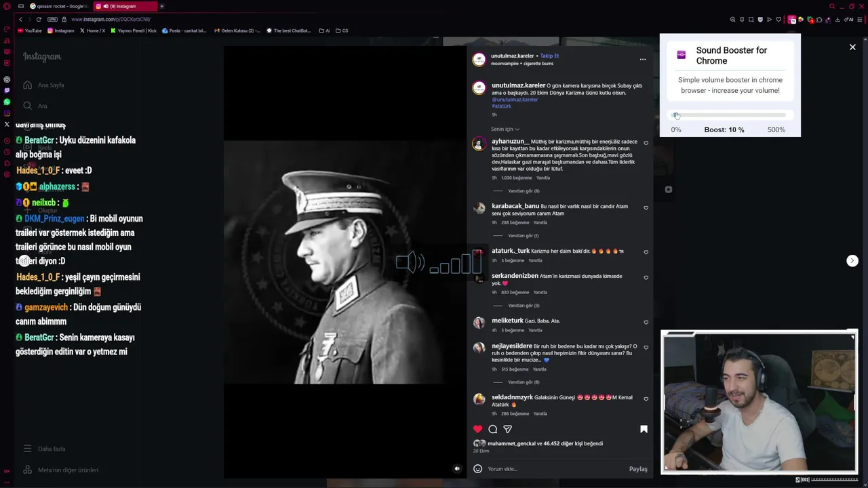
Task: Open the Gelen Kutusu Gmail bookmark
Action: coord(237,30)
